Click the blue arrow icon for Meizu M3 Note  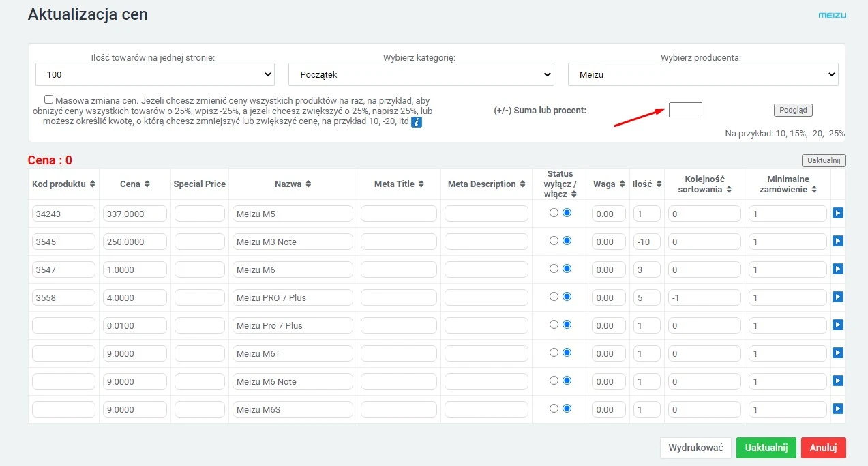[838, 242]
